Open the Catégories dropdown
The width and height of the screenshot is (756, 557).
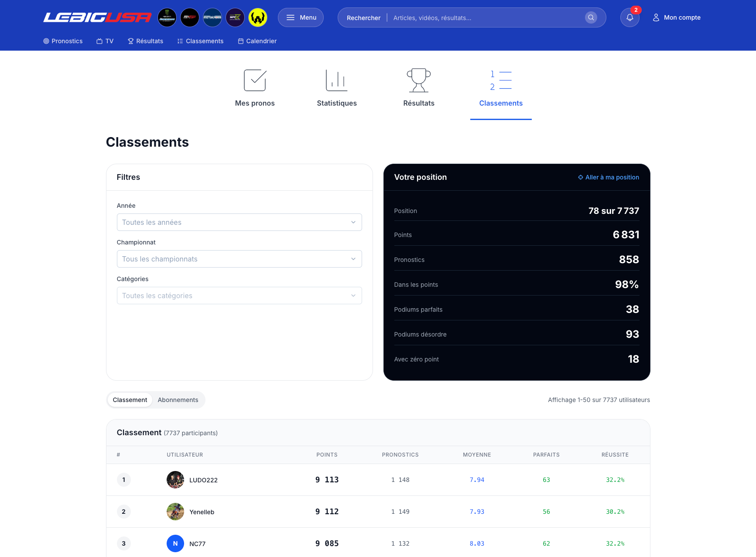point(239,296)
